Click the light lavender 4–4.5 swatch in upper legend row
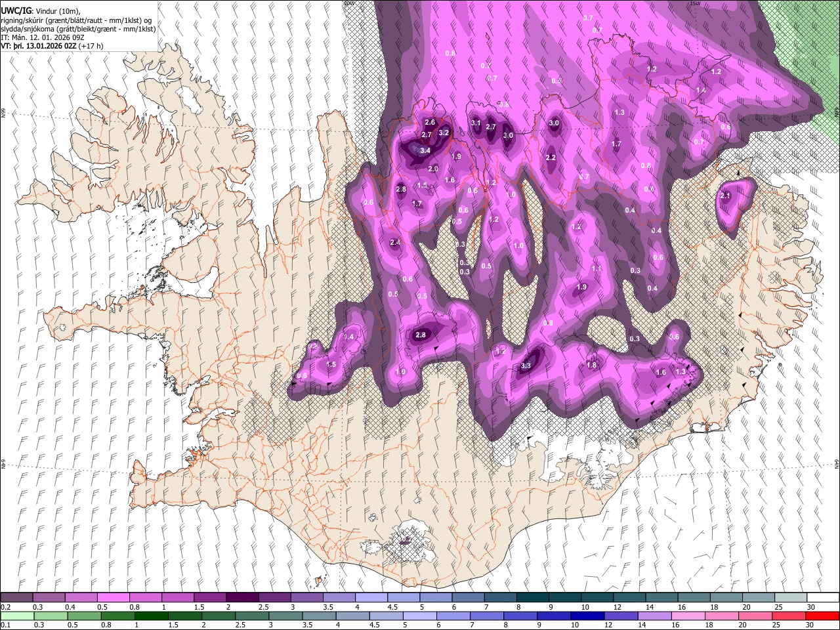This screenshot has height=630, width=840. pos(370,598)
